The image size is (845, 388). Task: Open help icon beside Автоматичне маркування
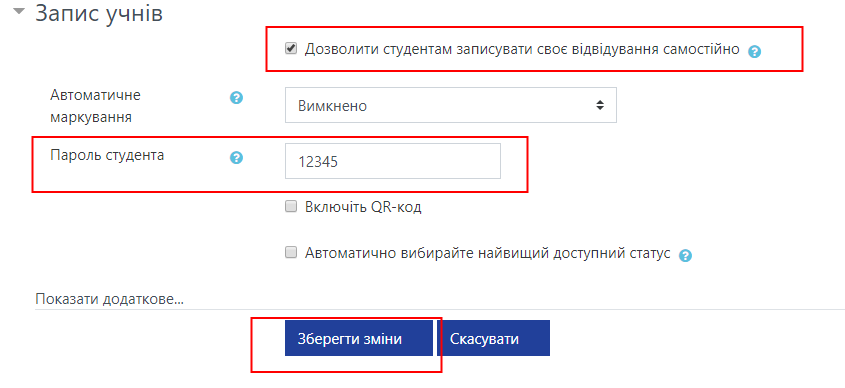237,98
